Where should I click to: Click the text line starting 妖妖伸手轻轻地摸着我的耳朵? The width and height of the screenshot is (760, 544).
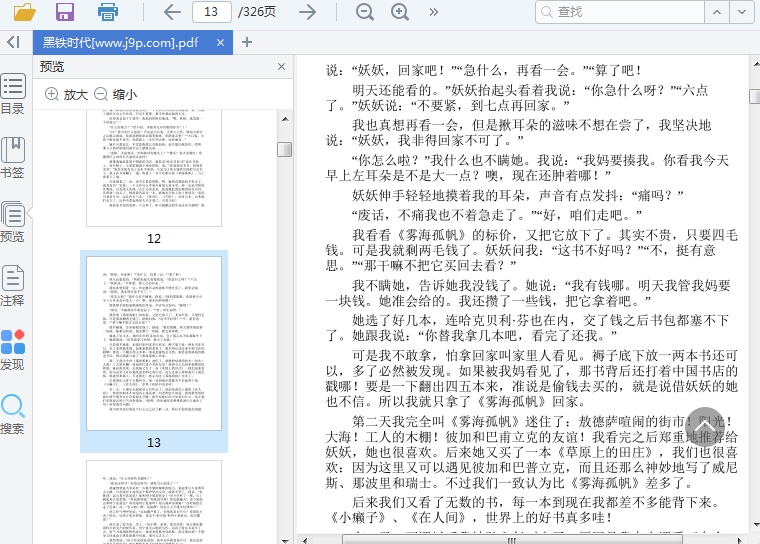pyautogui.click(x=518, y=195)
